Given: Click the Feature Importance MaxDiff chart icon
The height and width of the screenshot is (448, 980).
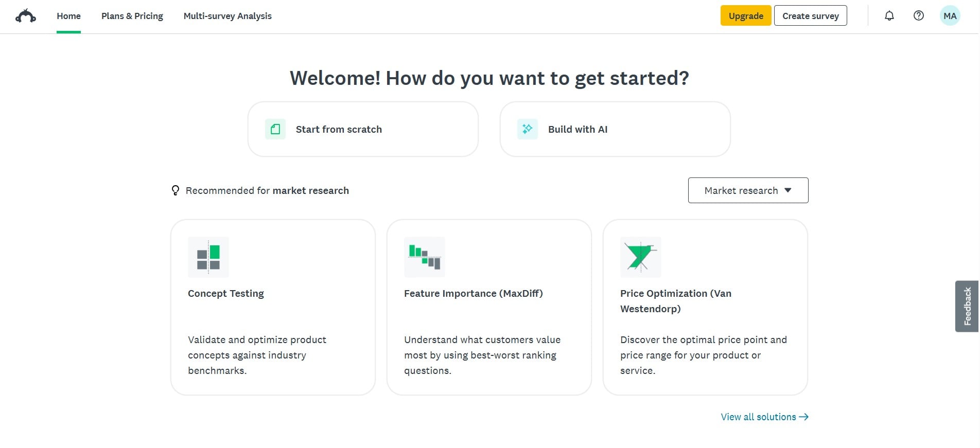Looking at the screenshot, I should pos(425,257).
